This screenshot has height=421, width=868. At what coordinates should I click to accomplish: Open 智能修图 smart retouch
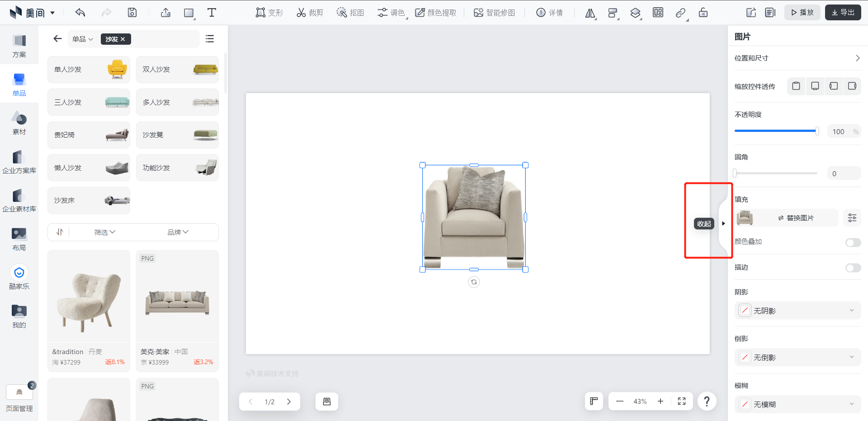click(494, 13)
